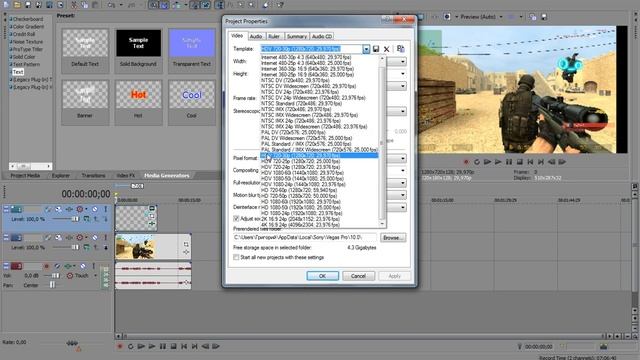Check Start all new projects with these settings

click(x=236, y=258)
